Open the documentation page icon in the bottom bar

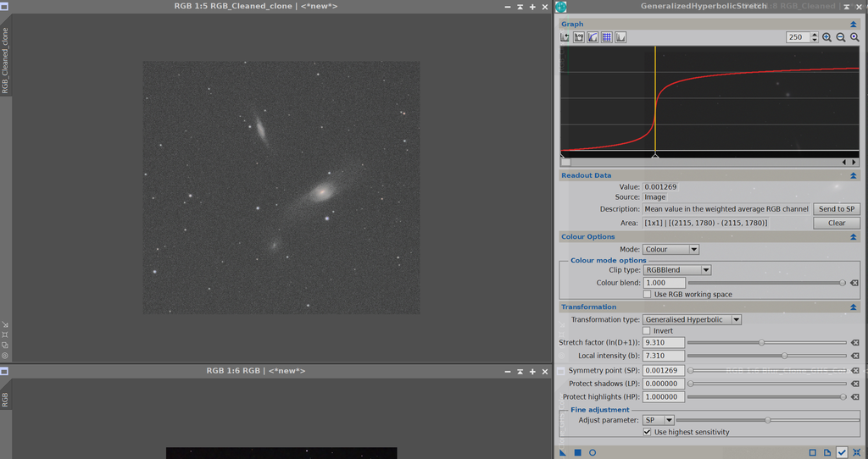point(827,452)
